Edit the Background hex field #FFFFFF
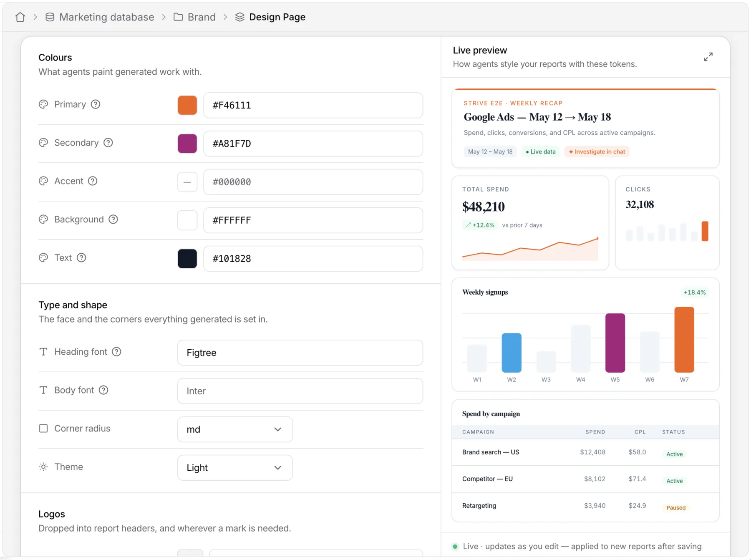751x560 pixels. click(313, 220)
